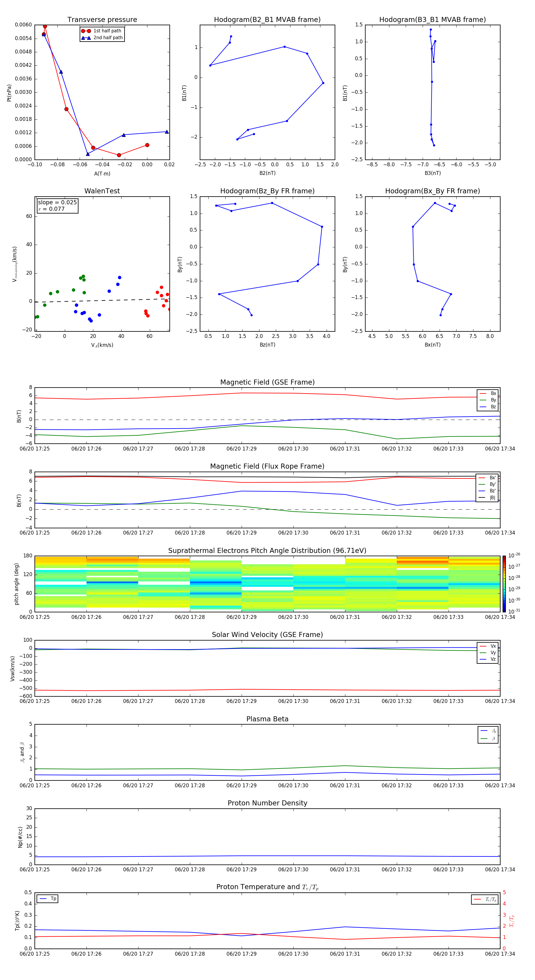Click the "06/20 17:25" tick under the GSE Frame plot

tap(35, 449)
